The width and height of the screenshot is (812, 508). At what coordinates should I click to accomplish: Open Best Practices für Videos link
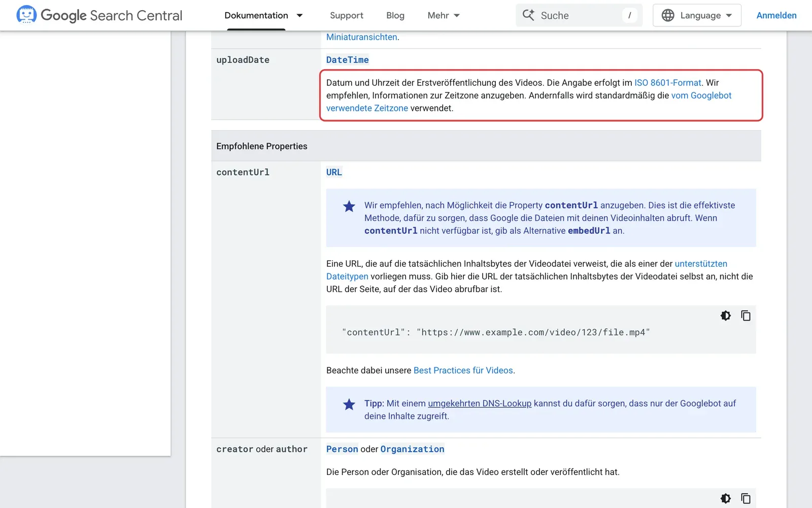[x=463, y=370]
